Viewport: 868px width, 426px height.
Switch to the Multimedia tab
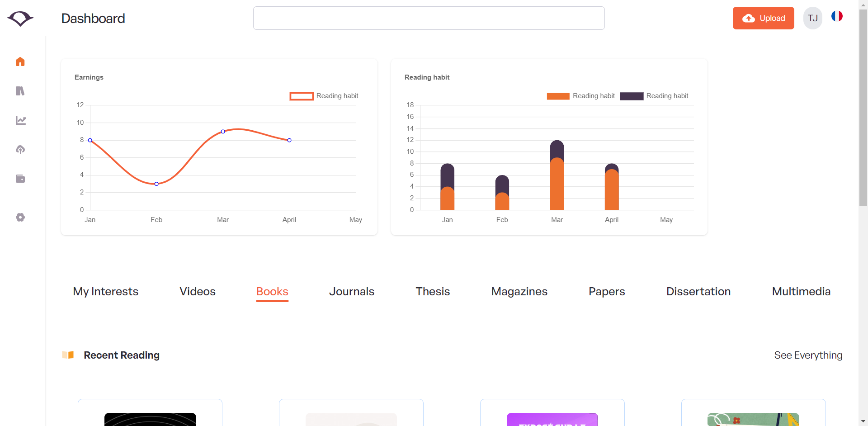[801, 292]
